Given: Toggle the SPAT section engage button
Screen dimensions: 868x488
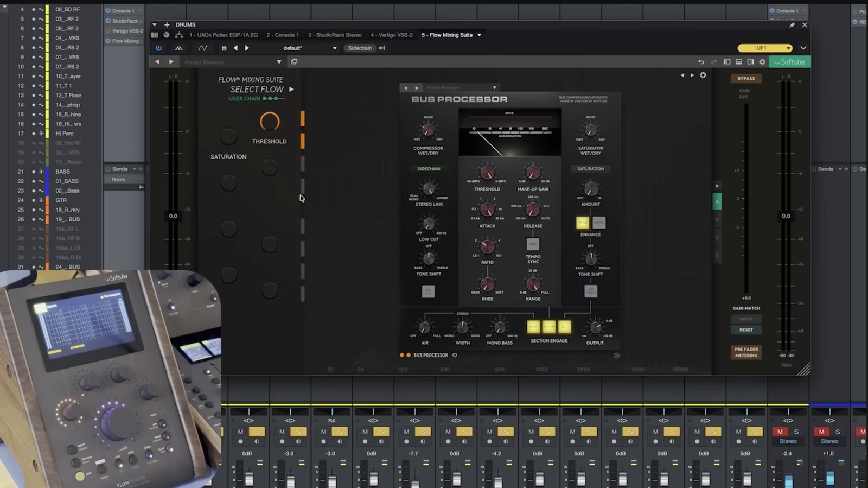Looking at the screenshot, I should 533,327.
